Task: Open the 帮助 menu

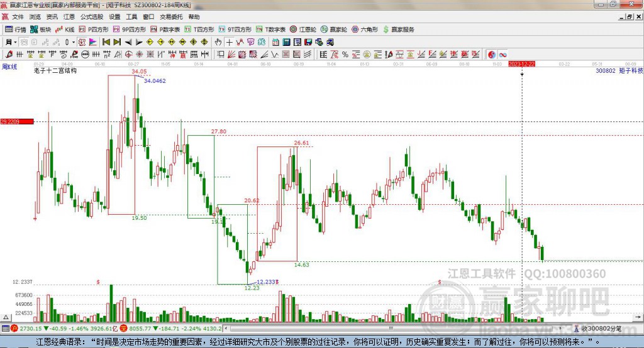Action: [194, 17]
